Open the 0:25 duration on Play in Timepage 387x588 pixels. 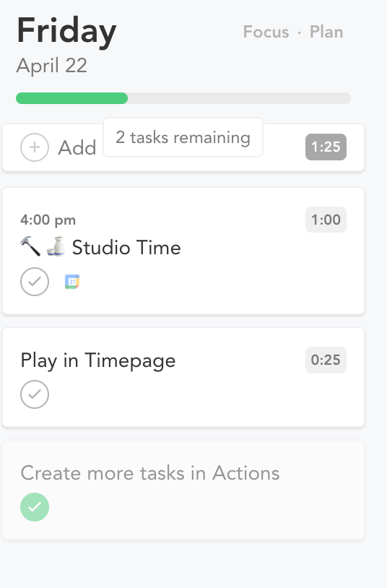(326, 360)
